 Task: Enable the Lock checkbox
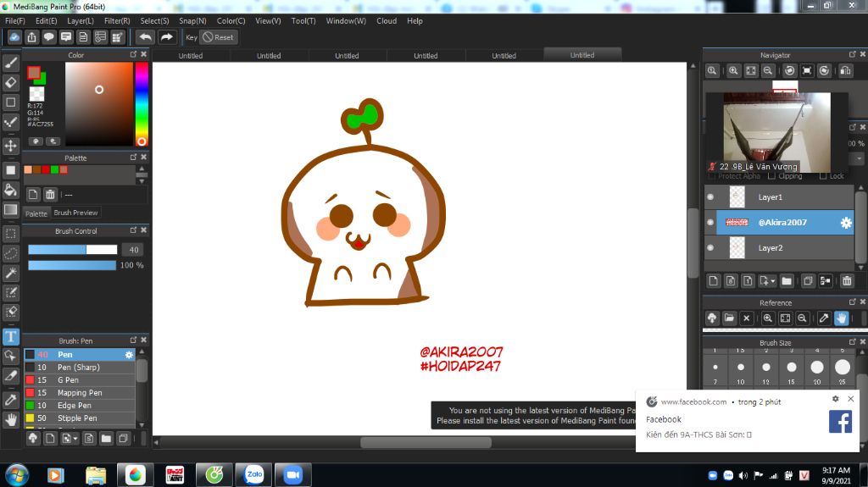[823, 176]
